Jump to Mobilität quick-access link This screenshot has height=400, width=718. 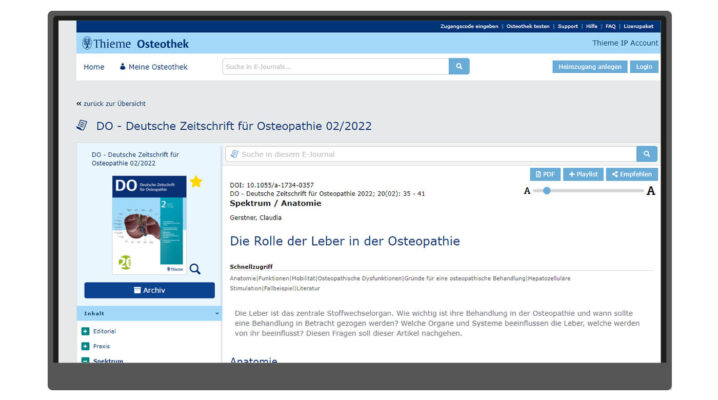pos(303,278)
